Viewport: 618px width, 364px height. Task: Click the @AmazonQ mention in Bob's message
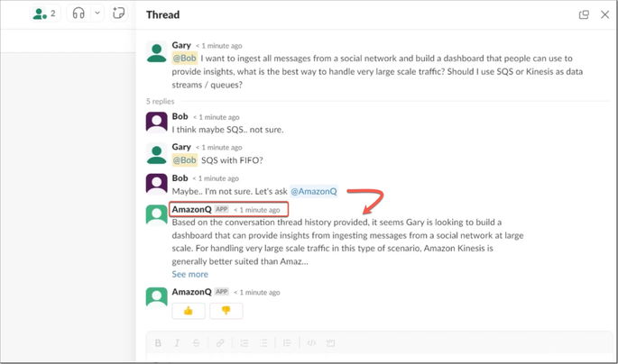[314, 192]
